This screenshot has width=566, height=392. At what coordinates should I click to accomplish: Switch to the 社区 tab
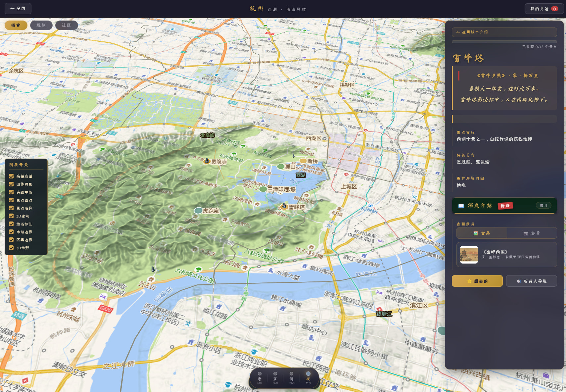coord(67,25)
